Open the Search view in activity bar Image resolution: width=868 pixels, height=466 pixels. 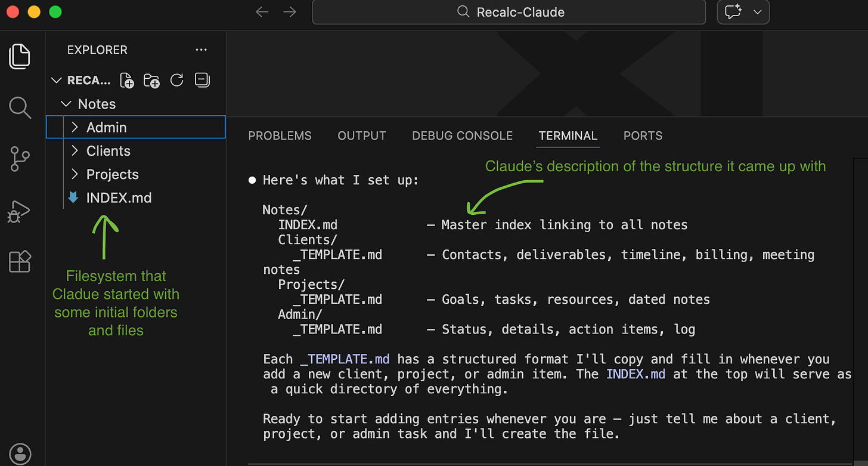(x=20, y=108)
